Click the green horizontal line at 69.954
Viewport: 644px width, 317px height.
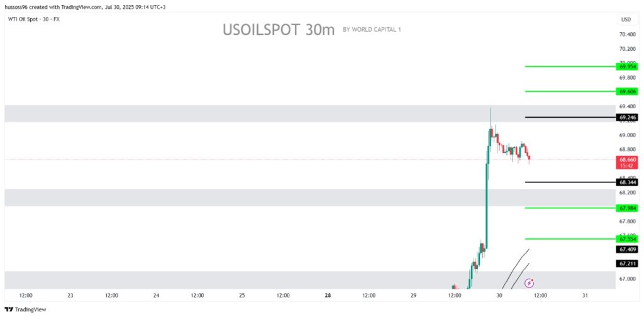coord(570,67)
